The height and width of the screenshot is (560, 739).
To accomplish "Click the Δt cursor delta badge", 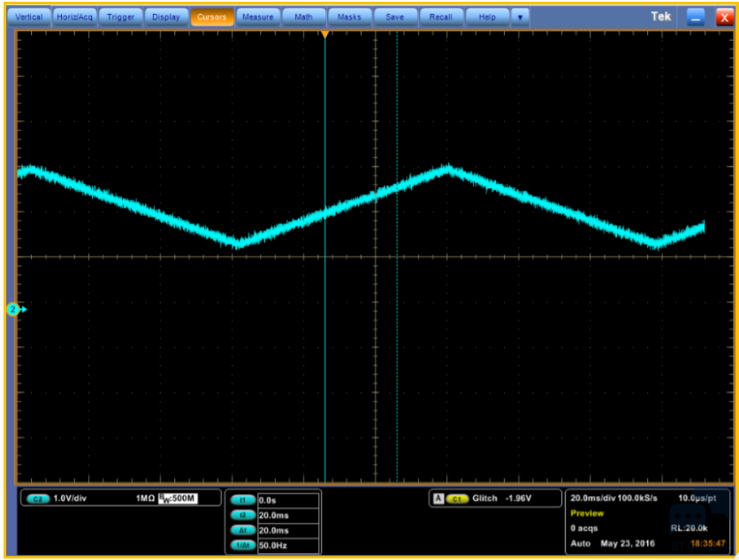I will [241, 530].
